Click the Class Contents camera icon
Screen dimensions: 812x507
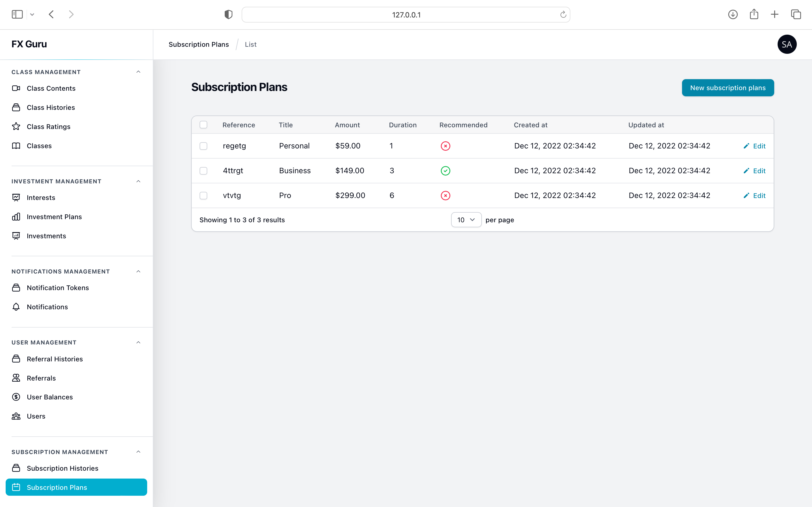16,88
